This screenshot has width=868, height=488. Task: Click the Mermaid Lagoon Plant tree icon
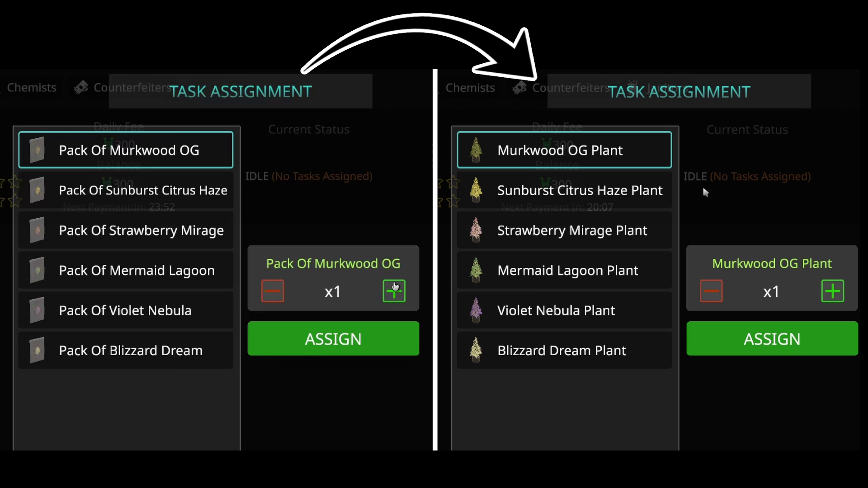[x=476, y=270]
